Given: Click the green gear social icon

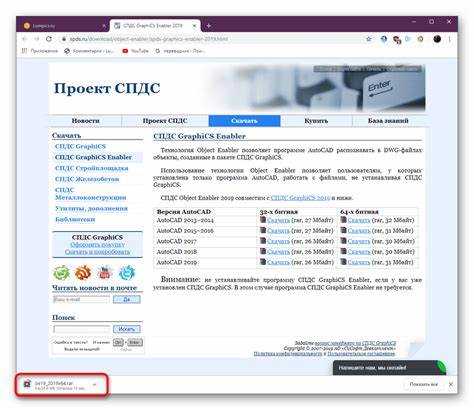Looking at the screenshot, I should pos(61,273).
